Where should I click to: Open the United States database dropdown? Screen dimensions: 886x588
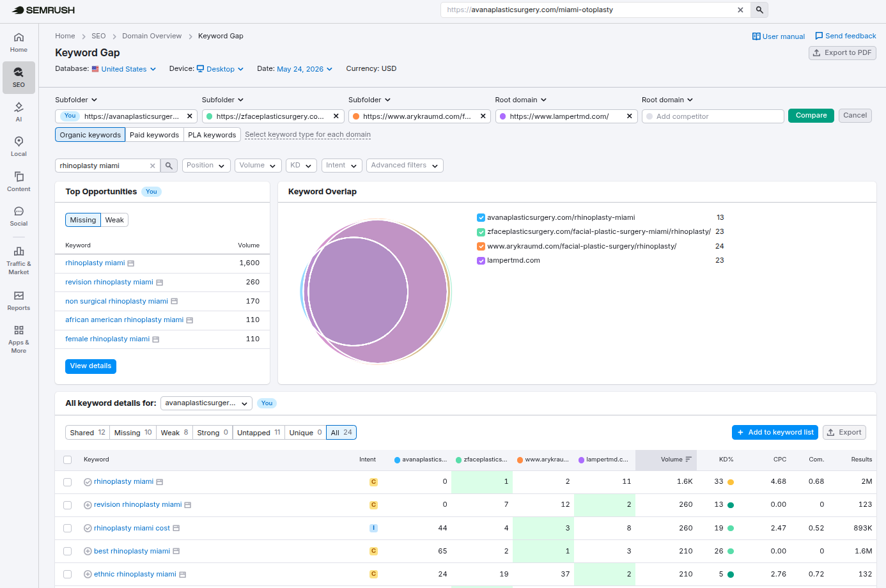[x=124, y=69]
